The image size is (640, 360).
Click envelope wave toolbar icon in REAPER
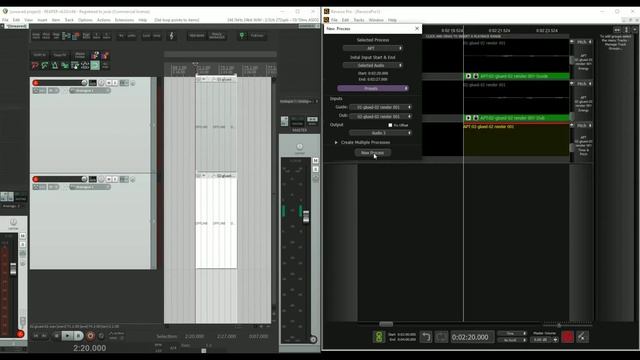85,65
